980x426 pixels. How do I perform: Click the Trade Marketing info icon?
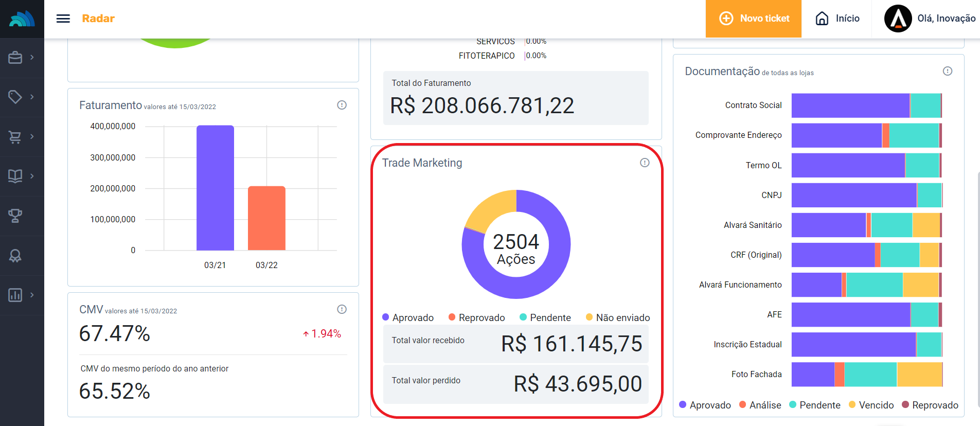pos(644,163)
